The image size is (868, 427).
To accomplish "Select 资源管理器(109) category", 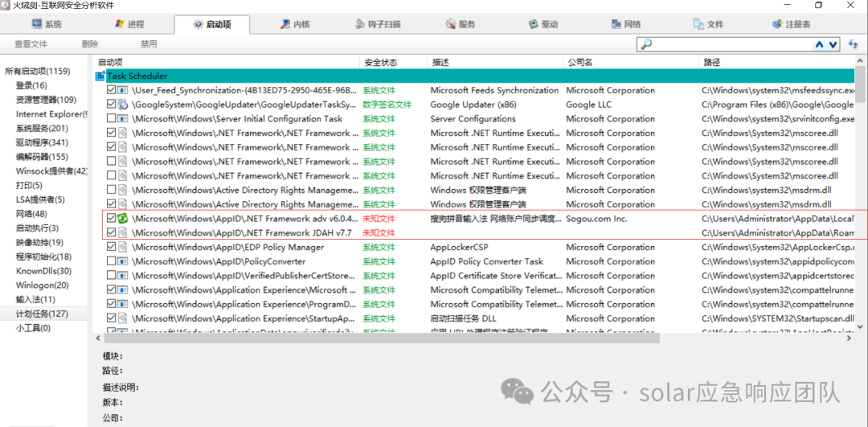I will point(46,100).
